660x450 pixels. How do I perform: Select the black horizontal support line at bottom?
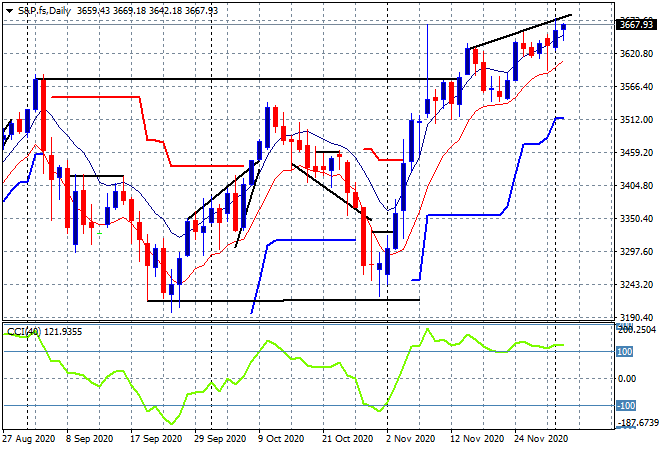click(283, 301)
